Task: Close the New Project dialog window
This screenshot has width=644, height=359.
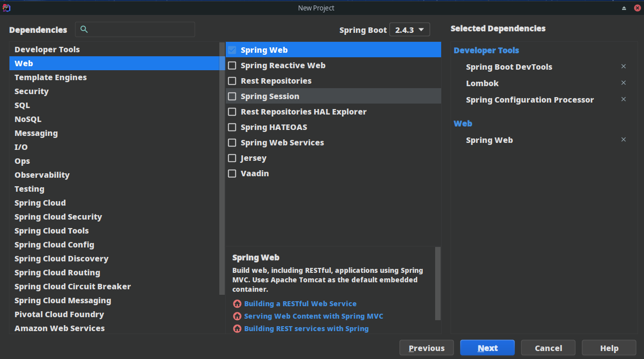Action: pyautogui.click(x=637, y=8)
